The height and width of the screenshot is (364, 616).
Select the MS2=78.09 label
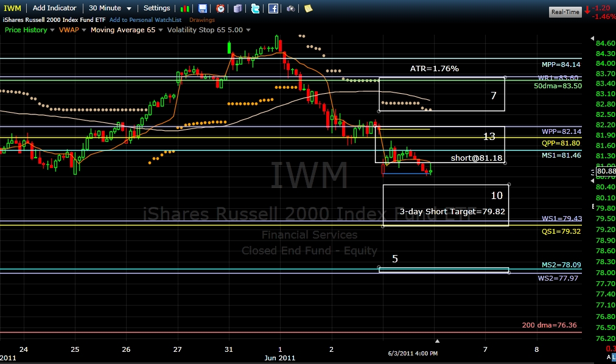click(x=561, y=265)
